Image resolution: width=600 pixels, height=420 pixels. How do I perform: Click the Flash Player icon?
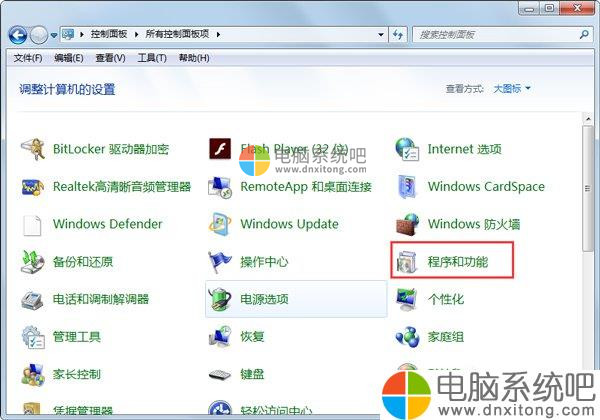220,148
